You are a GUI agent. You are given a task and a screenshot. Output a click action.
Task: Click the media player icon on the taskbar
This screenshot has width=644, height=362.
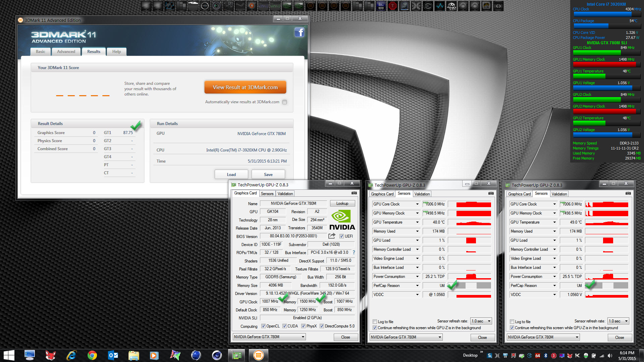[154, 355]
